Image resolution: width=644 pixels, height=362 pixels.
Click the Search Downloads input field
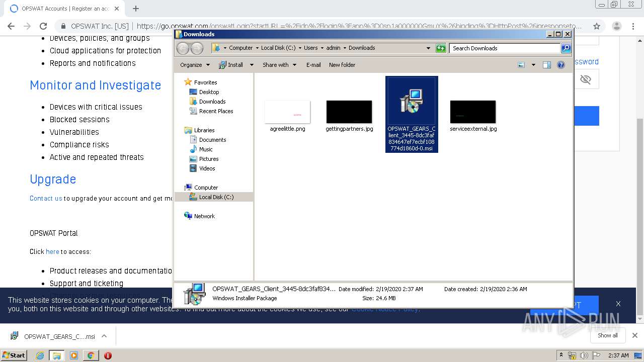click(x=505, y=48)
